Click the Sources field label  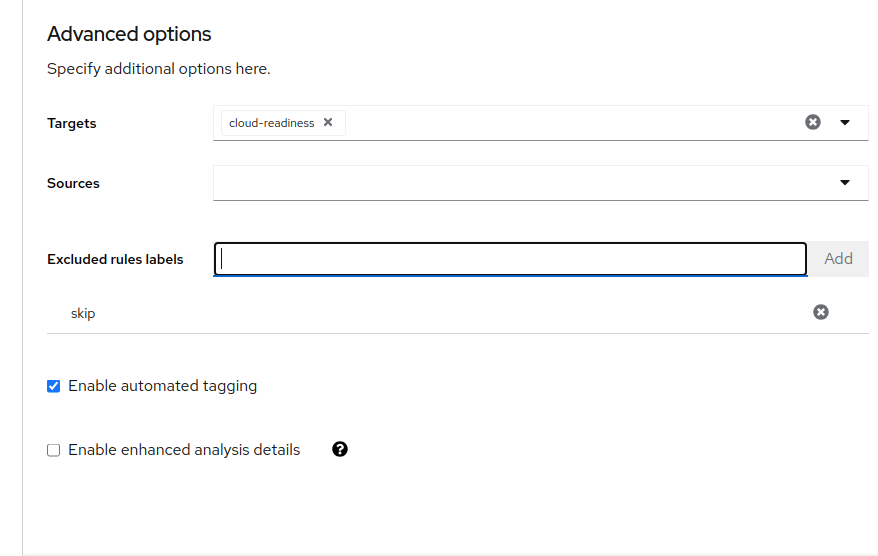click(x=73, y=183)
